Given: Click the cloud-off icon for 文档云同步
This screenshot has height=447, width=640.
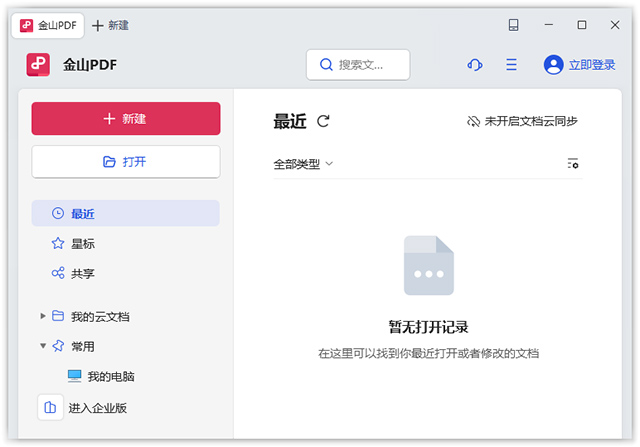Looking at the screenshot, I should (x=473, y=121).
